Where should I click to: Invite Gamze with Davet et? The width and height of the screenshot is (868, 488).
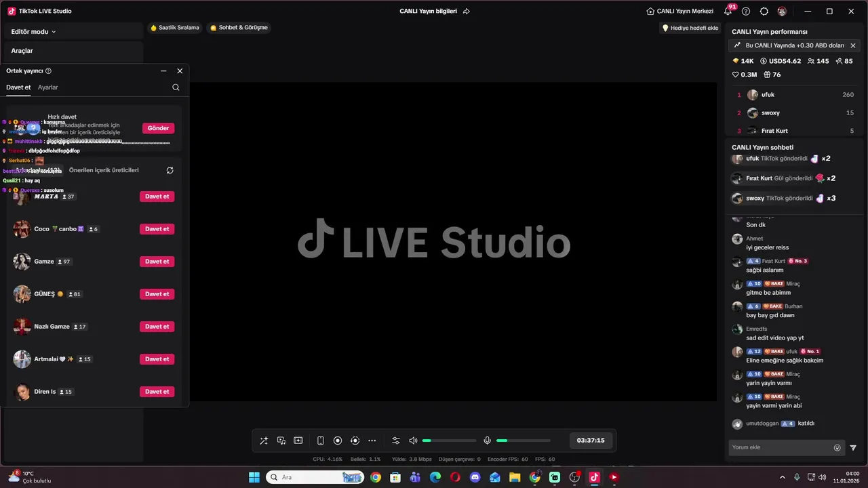tap(157, 262)
